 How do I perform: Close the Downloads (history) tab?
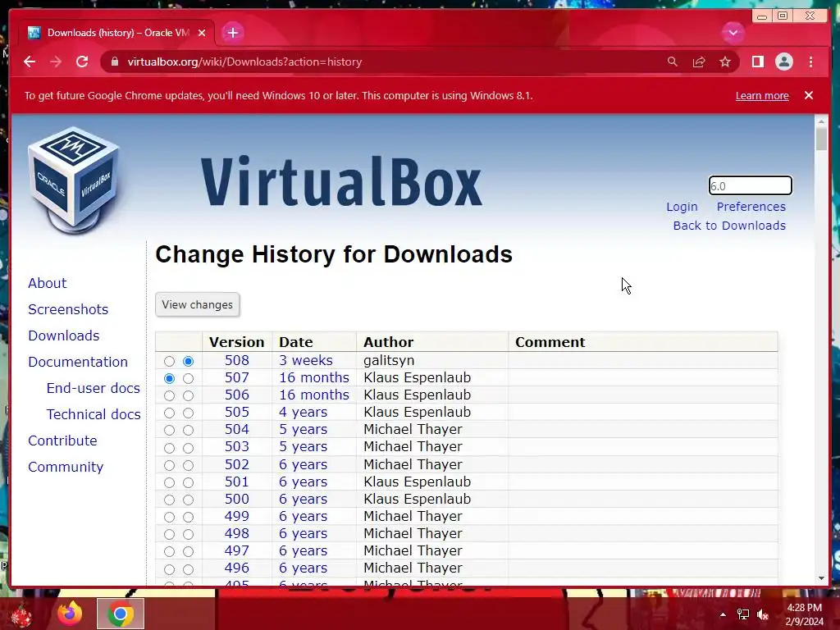tap(202, 33)
